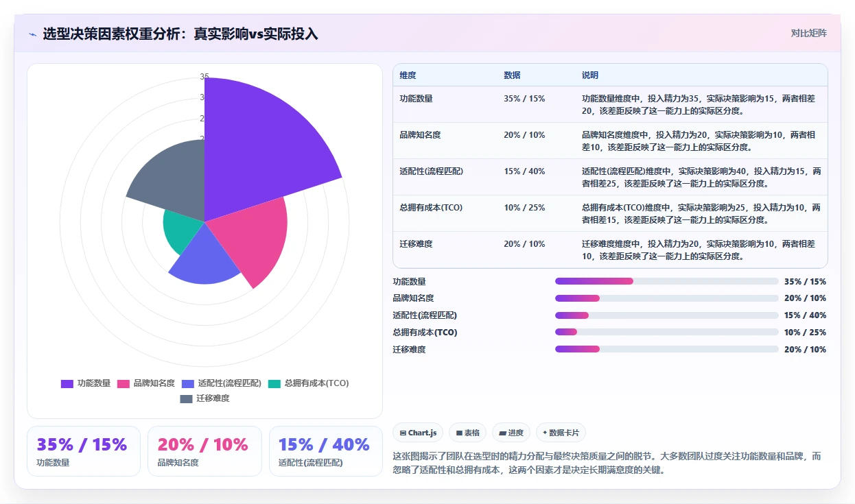
Task: Select 总拥有成本(TCO) cell in the table
Action: [431, 208]
